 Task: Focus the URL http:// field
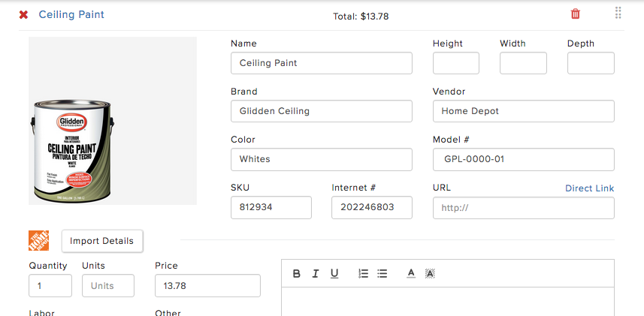click(524, 208)
